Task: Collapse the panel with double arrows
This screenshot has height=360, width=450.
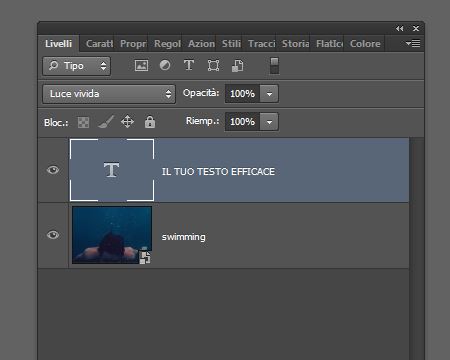Action: click(x=399, y=29)
